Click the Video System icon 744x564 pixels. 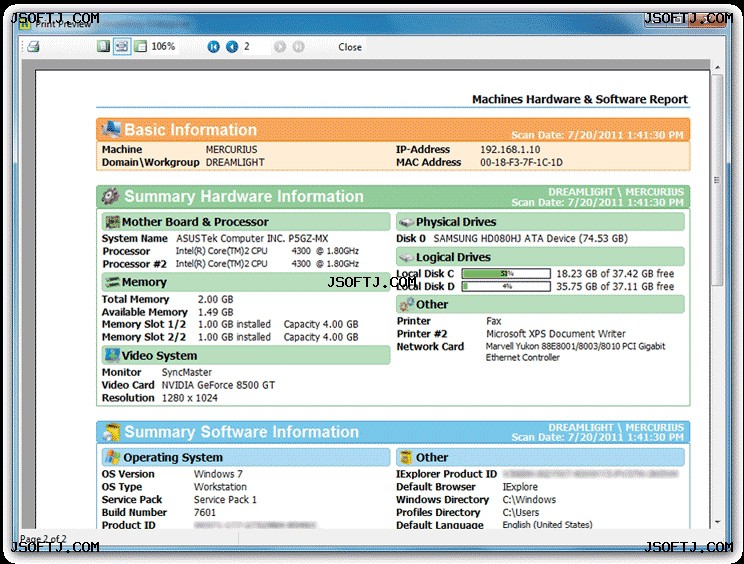click(112, 355)
